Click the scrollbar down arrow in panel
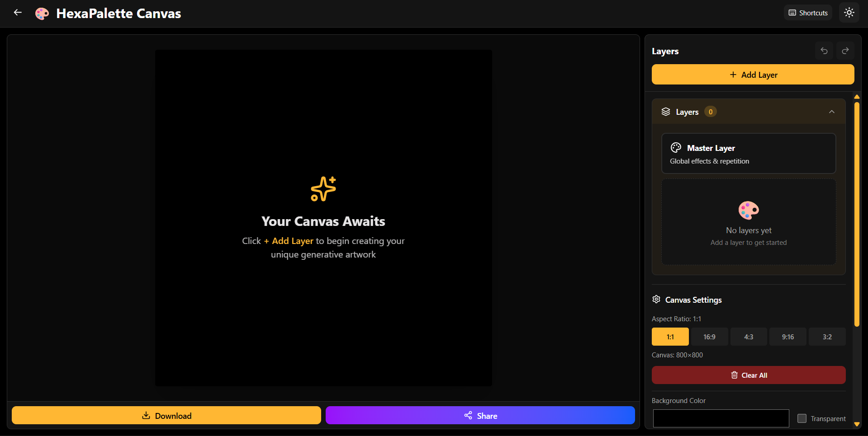Viewport: 868px width, 436px height. [x=857, y=424]
